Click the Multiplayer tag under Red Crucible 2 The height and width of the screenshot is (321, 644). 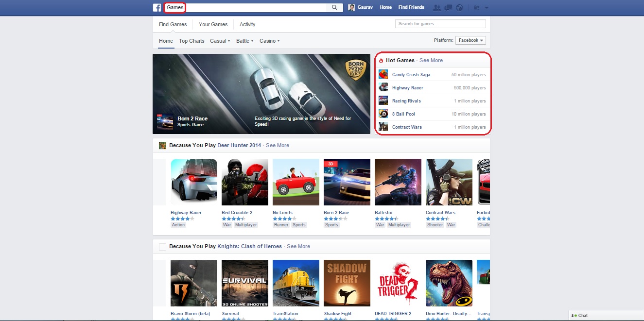245,225
